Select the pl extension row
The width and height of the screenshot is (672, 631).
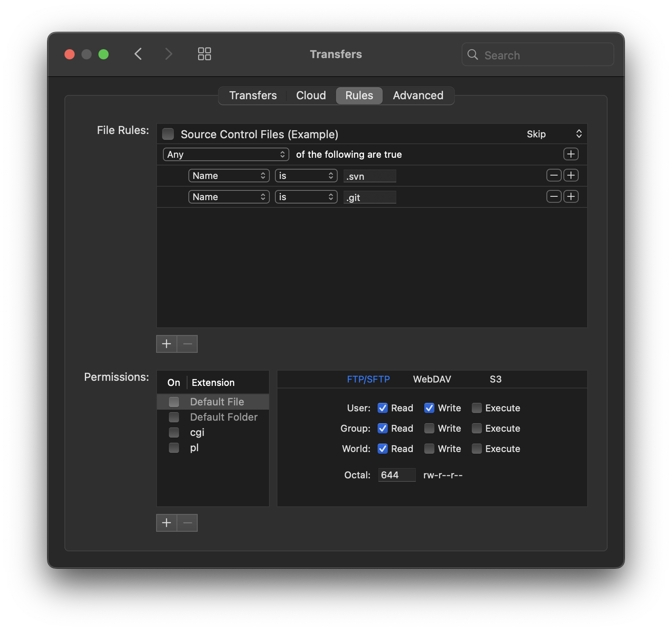pyautogui.click(x=213, y=447)
